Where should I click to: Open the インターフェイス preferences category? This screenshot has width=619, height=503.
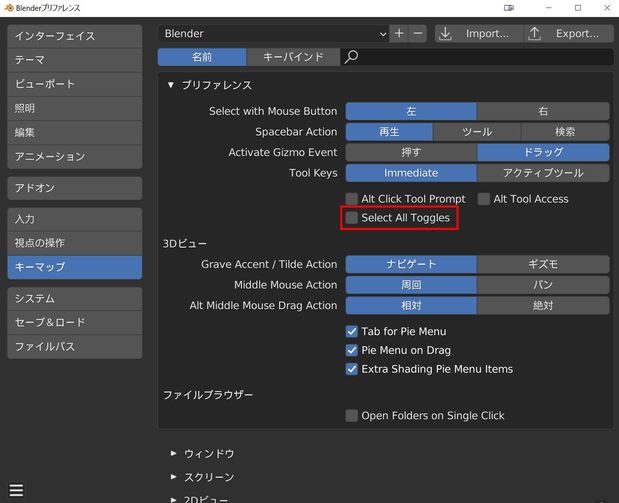pos(75,36)
